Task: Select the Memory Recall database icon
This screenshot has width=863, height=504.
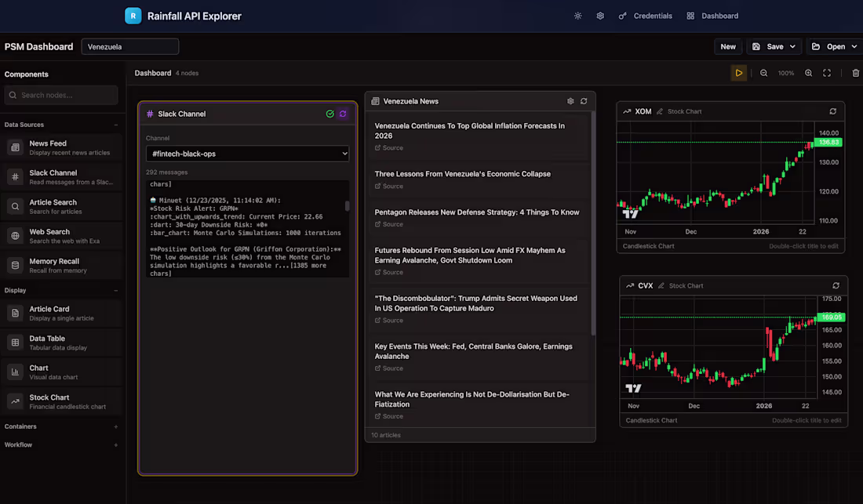Action: tap(16, 266)
